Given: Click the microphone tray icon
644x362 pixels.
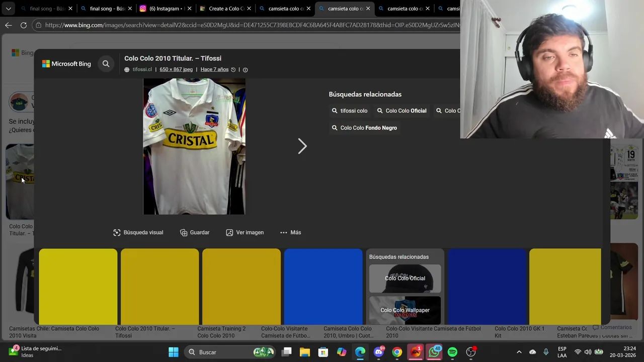Looking at the screenshot, I should point(546,352).
